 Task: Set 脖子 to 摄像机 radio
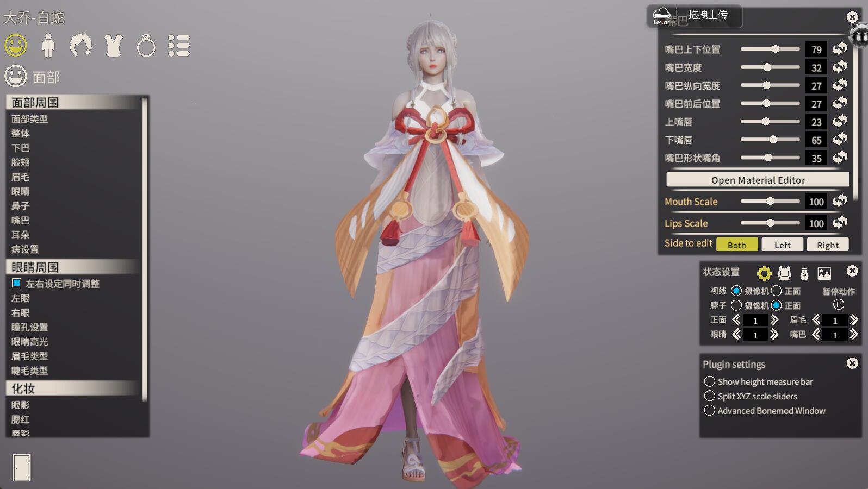(736, 305)
